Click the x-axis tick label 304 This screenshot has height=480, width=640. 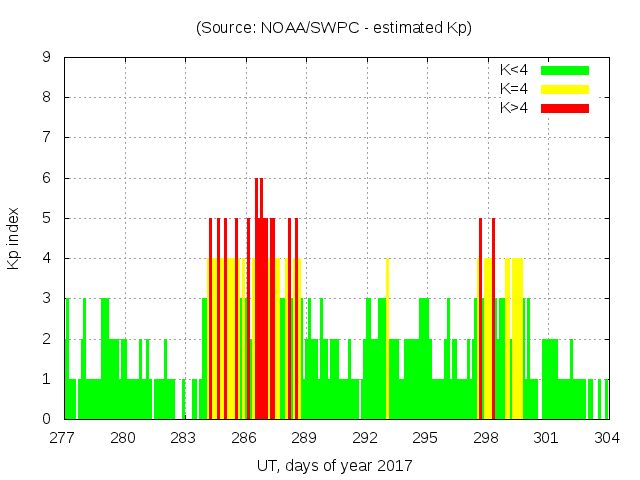tap(607, 437)
